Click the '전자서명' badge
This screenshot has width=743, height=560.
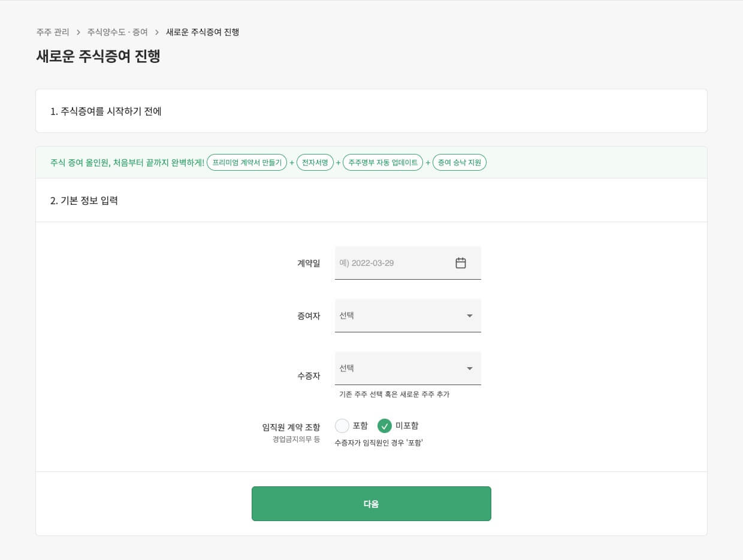[x=315, y=162]
